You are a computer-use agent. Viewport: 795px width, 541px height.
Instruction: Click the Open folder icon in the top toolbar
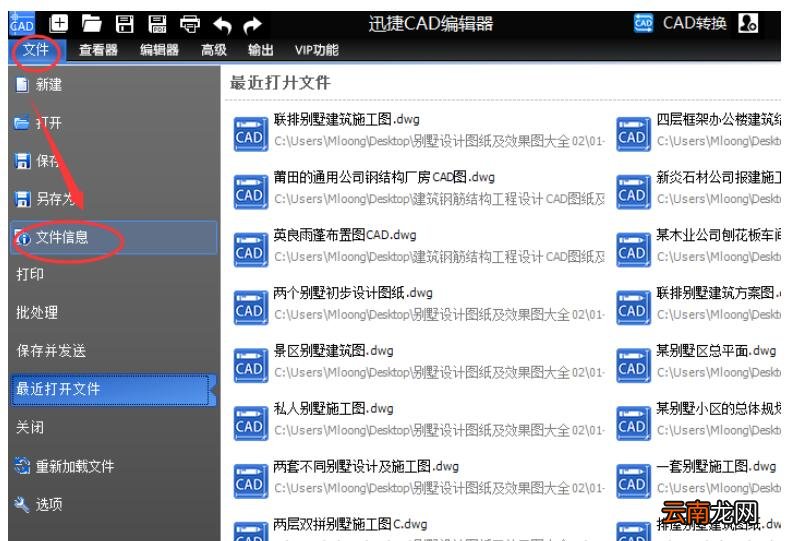pos(91,23)
